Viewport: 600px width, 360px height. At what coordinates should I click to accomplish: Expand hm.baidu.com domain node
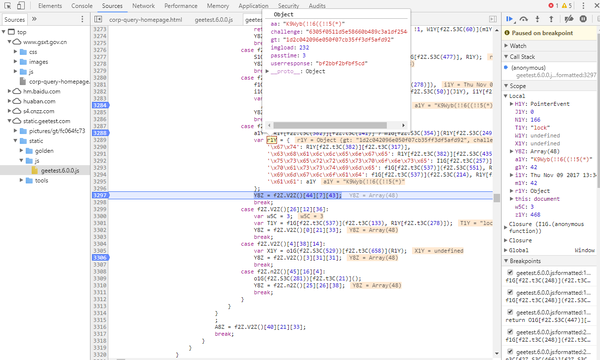9,91
